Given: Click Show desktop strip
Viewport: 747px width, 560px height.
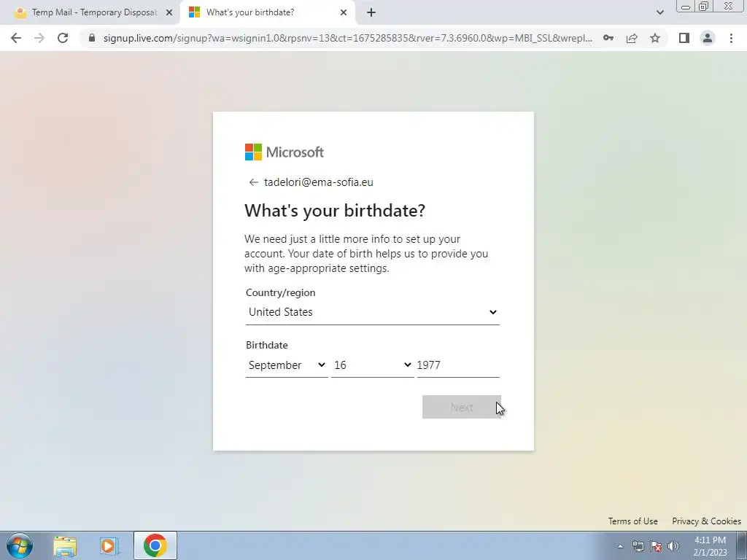Looking at the screenshot, I should 742,545.
